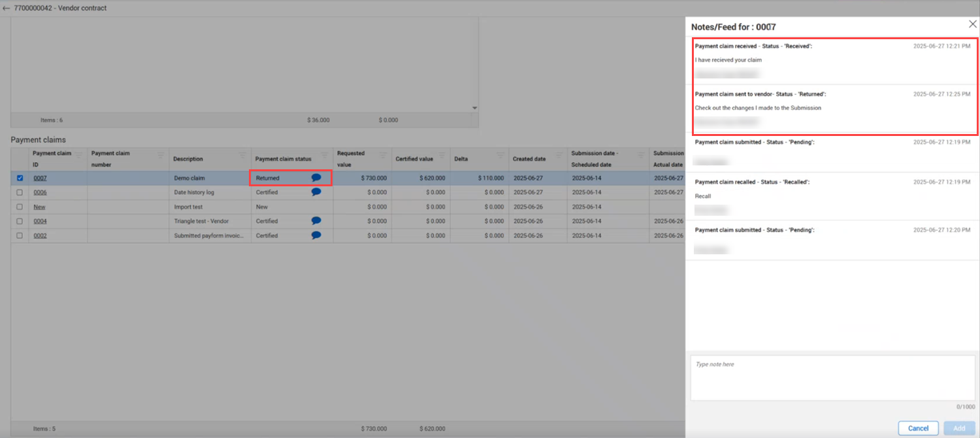The width and height of the screenshot is (980, 438).
Task: Open filter icon on Description column
Action: (x=242, y=156)
